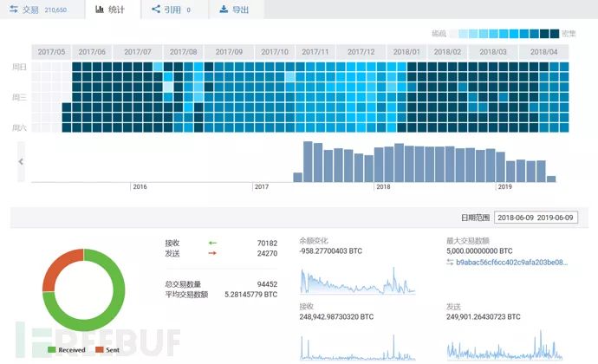Click the 249,901.26430723 BTC sent total

point(484,316)
